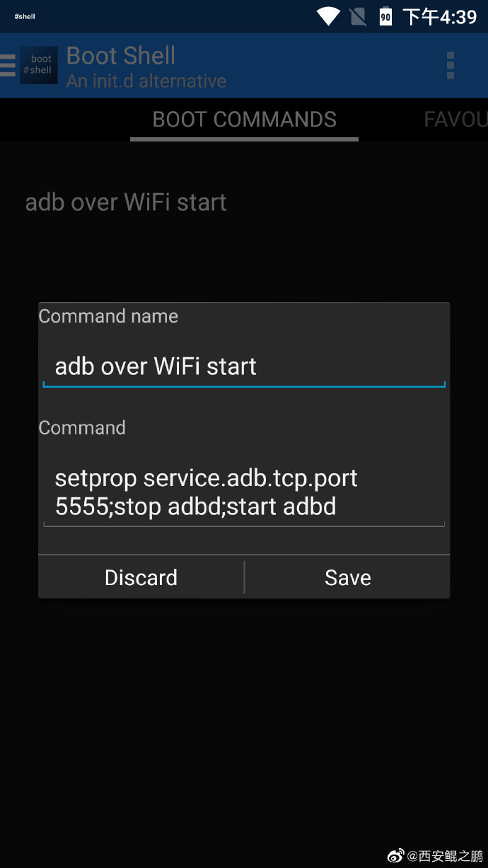Tap the battery level indicator icon
This screenshot has height=868, width=488.
pyautogui.click(x=385, y=16)
